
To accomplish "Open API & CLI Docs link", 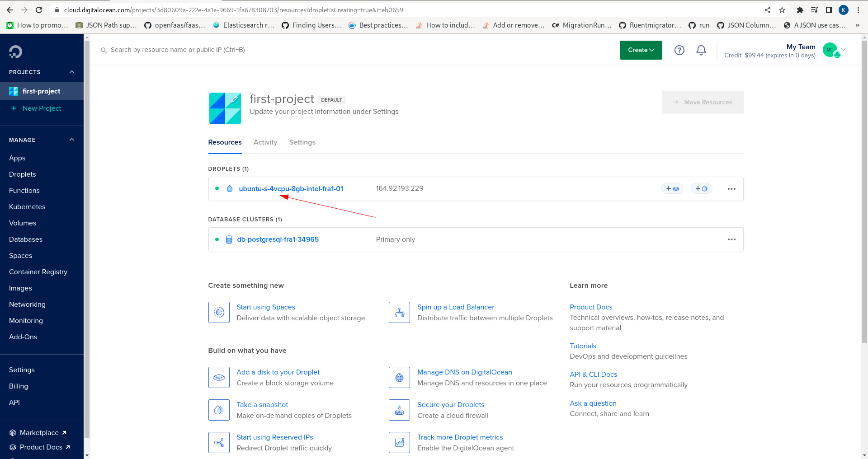I will pyautogui.click(x=593, y=375).
